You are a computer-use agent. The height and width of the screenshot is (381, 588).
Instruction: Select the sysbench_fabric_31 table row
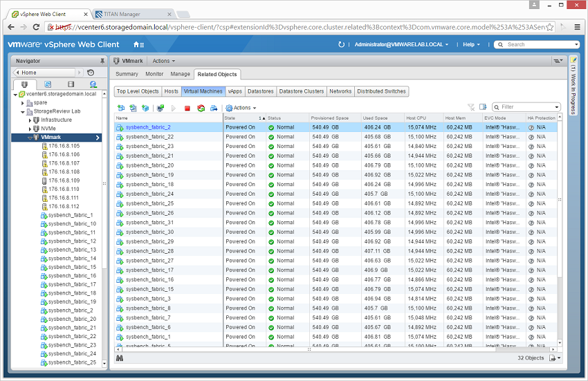(336, 223)
